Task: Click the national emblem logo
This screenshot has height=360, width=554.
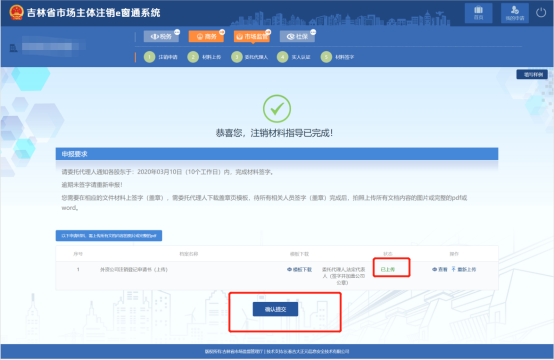Action: point(16,12)
